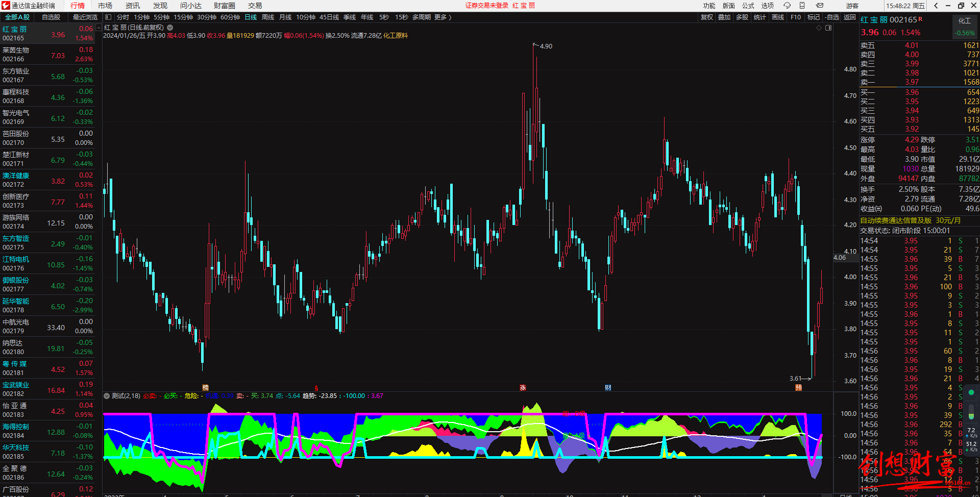Click the red $ event marker on chart
980x497 pixels.
point(316,388)
